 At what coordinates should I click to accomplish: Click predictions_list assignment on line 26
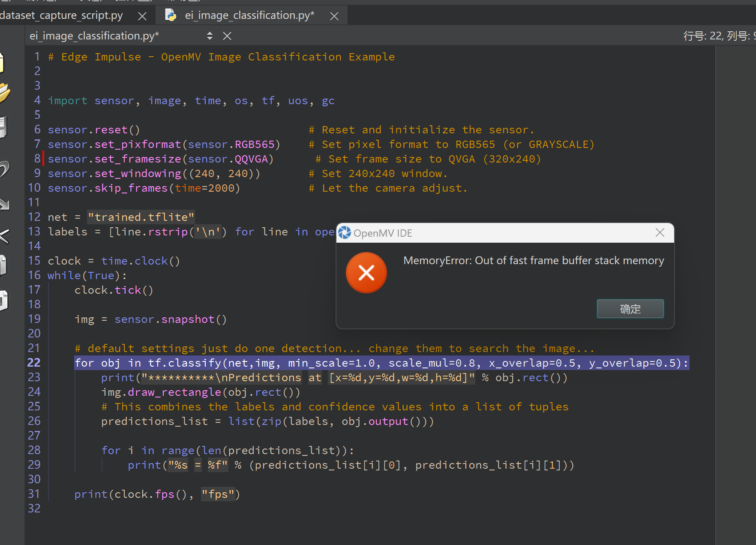tap(267, 422)
